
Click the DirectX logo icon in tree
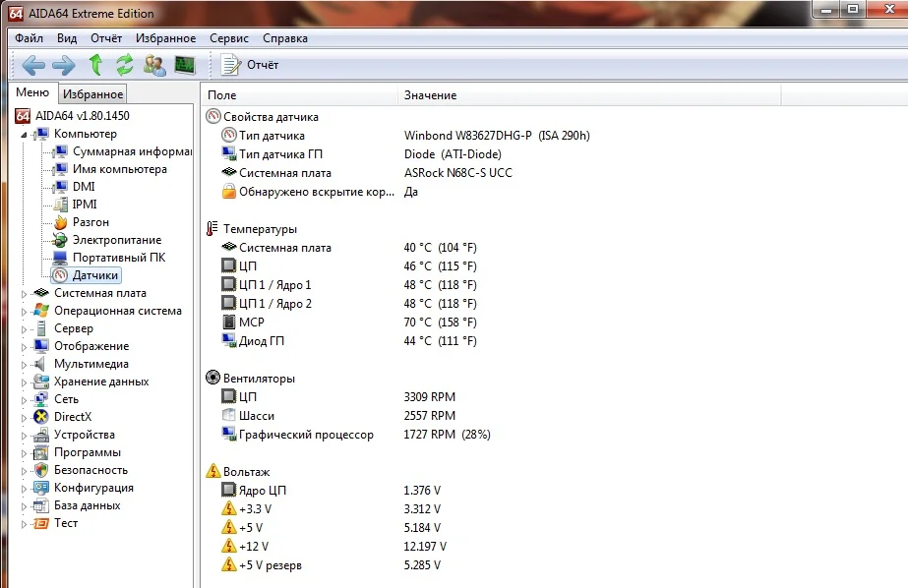pyautogui.click(x=41, y=417)
